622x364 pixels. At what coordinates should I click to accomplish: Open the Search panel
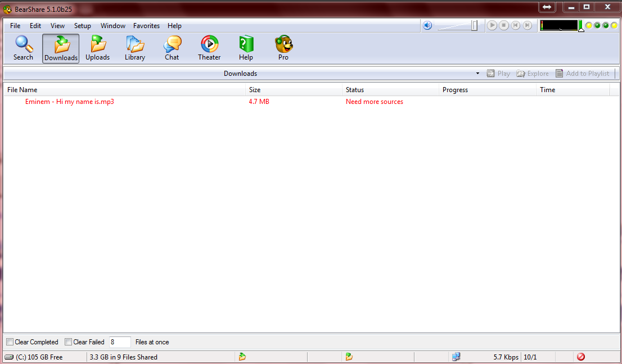[23, 48]
